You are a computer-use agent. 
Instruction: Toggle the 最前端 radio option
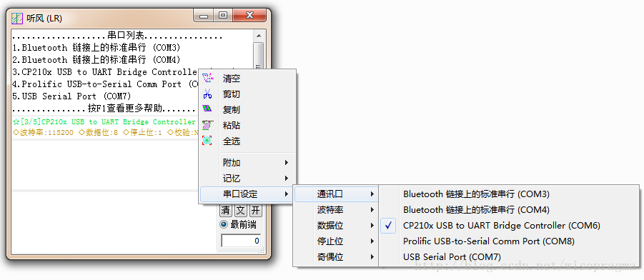click(238, 224)
